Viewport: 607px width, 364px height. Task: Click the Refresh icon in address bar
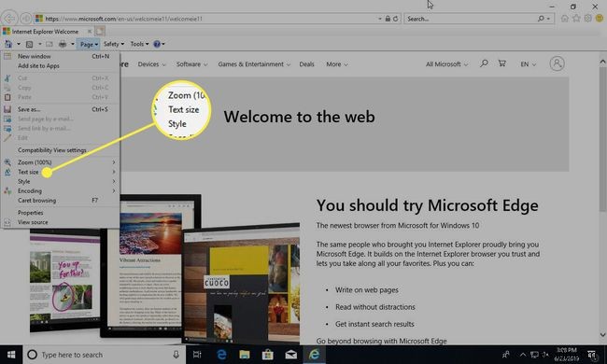tap(395, 19)
